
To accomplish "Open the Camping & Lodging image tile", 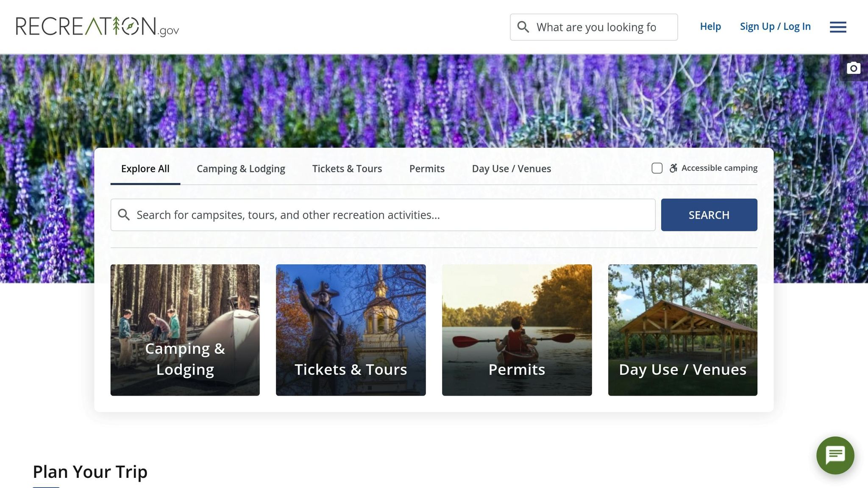I will (x=185, y=330).
